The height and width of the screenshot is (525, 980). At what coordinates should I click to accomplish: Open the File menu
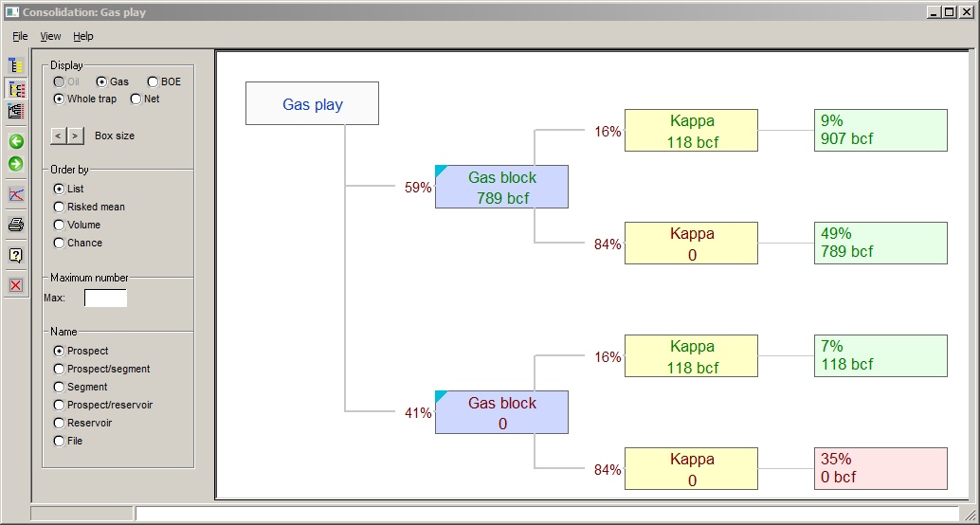tap(20, 36)
